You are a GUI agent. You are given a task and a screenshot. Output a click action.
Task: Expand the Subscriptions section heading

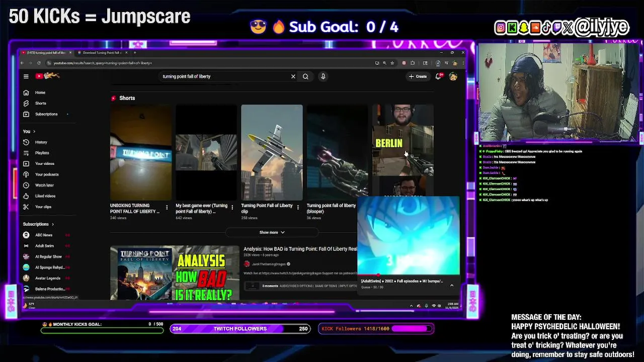(x=38, y=224)
